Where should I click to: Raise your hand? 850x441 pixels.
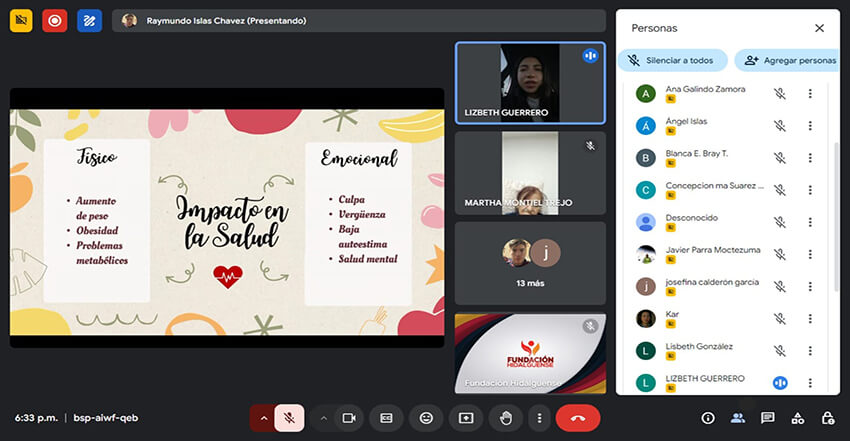(506, 417)
